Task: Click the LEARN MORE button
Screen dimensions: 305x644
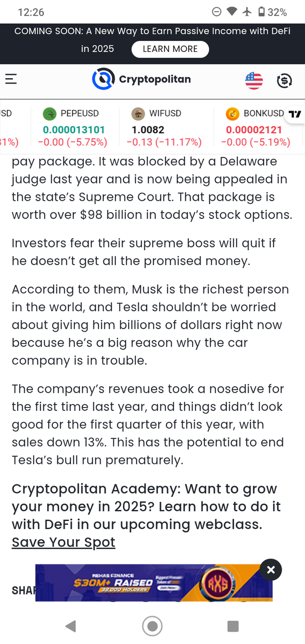Action: pos(170,49)
